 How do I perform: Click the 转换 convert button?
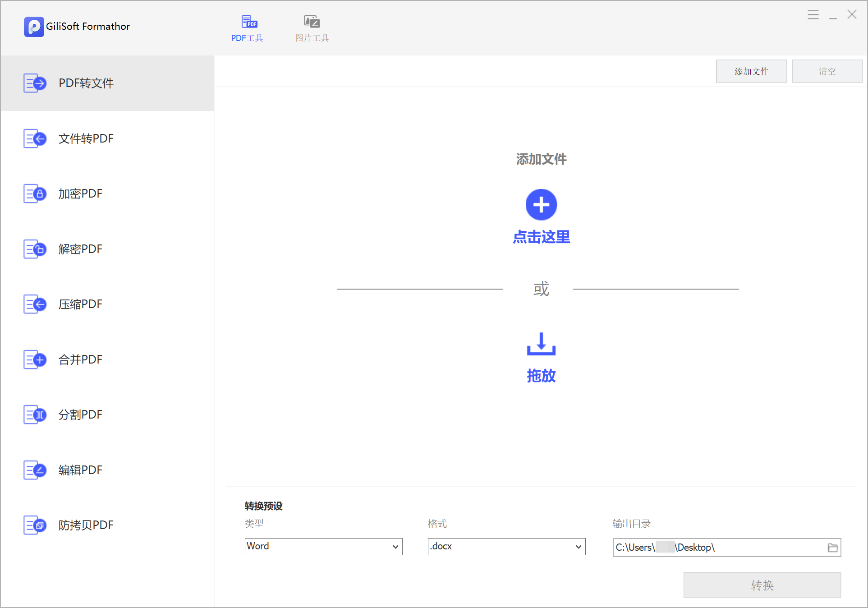click(x=762, y=585)
